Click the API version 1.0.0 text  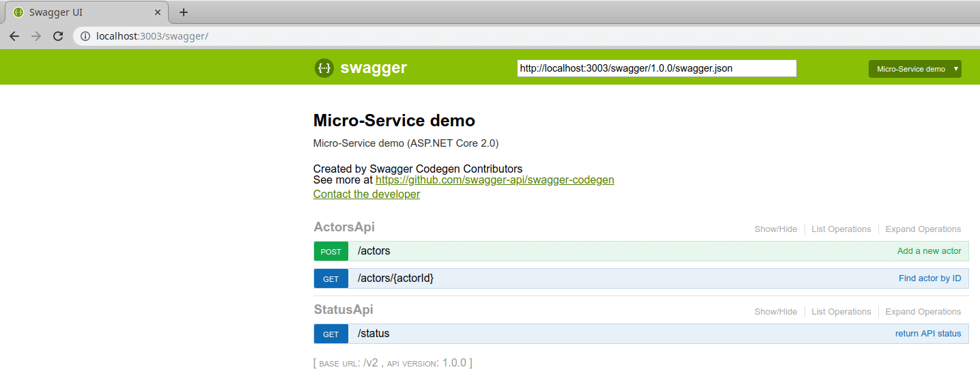tap(426, 363)
